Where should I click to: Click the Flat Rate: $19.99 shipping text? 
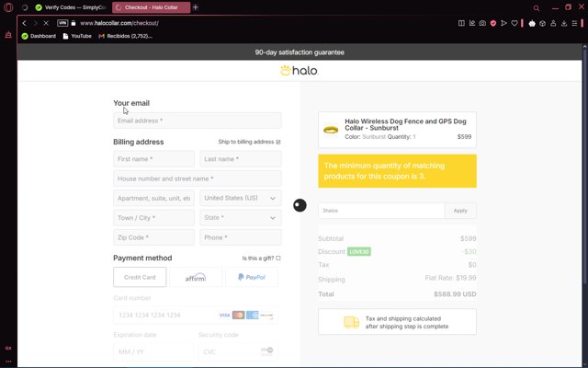(450, 278)
